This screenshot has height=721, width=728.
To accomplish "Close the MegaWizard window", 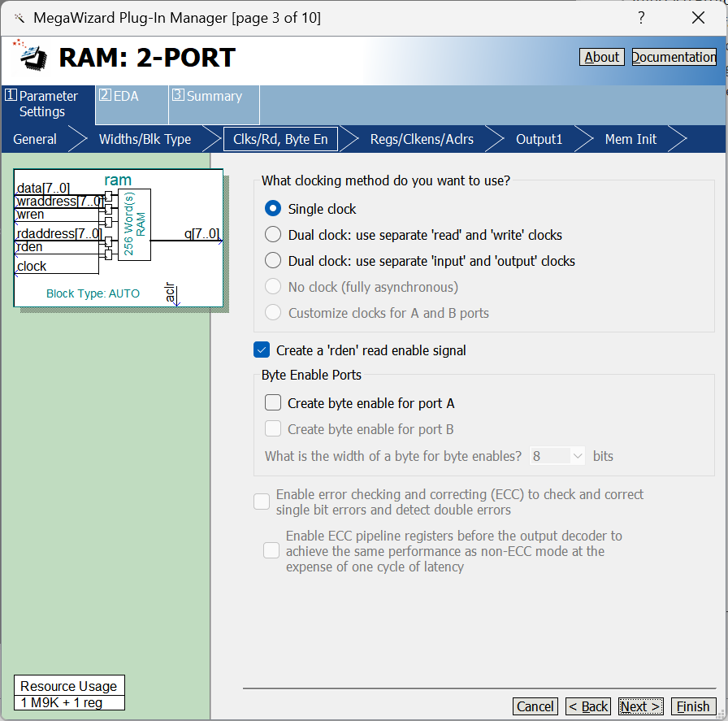I will 698,18.
